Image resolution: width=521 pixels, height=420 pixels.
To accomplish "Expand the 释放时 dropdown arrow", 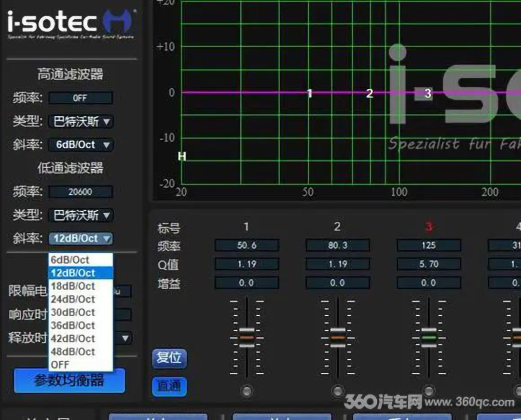I will 125,339.
